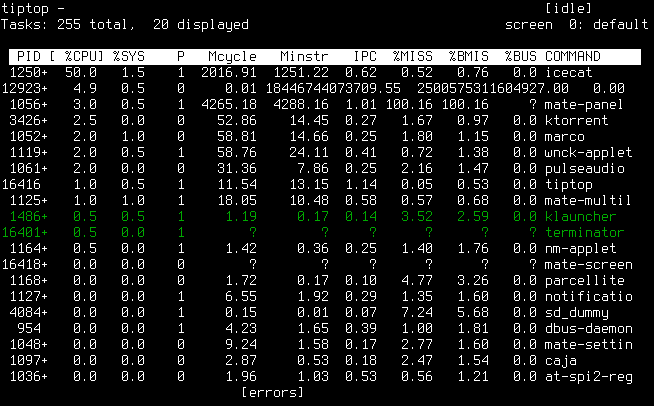654x406 pixels.
Task: Click the [idle] status indicator
Action: point(568,8)
